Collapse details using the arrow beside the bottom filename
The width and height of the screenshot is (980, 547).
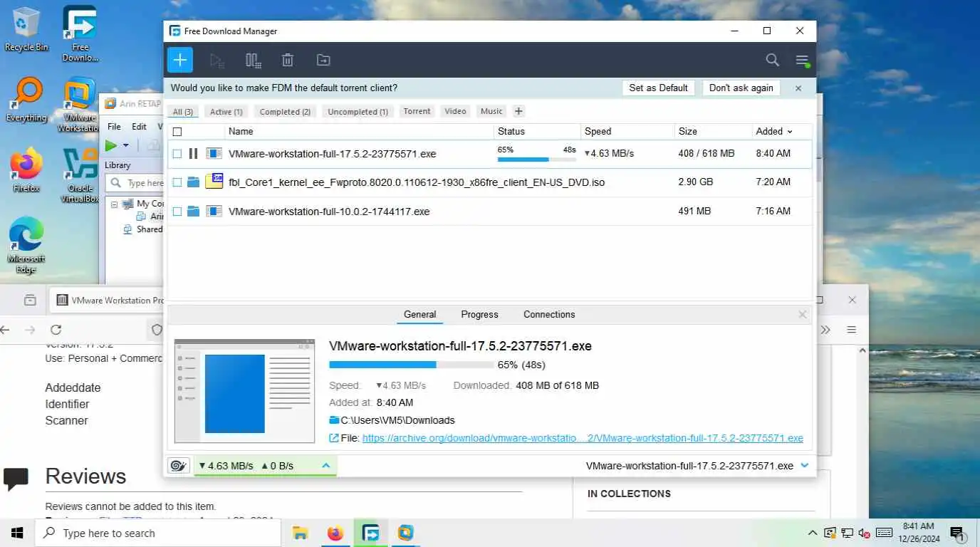coord(804,466)
